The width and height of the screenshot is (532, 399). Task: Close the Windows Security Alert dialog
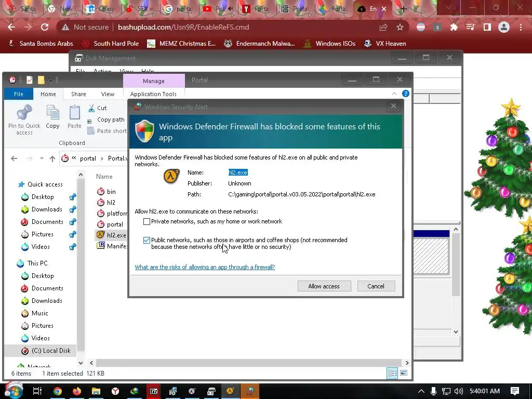tap(394, 106)
